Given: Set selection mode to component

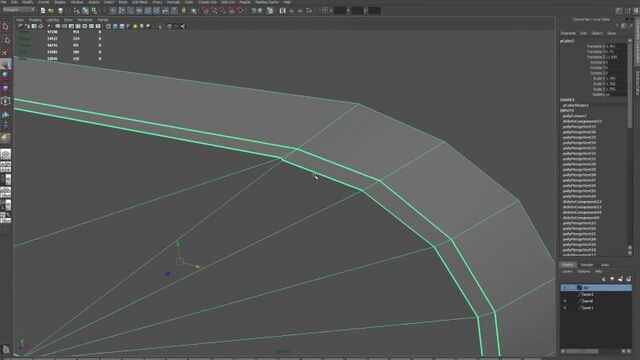Looking at the screenshot, I should [94, 11].
